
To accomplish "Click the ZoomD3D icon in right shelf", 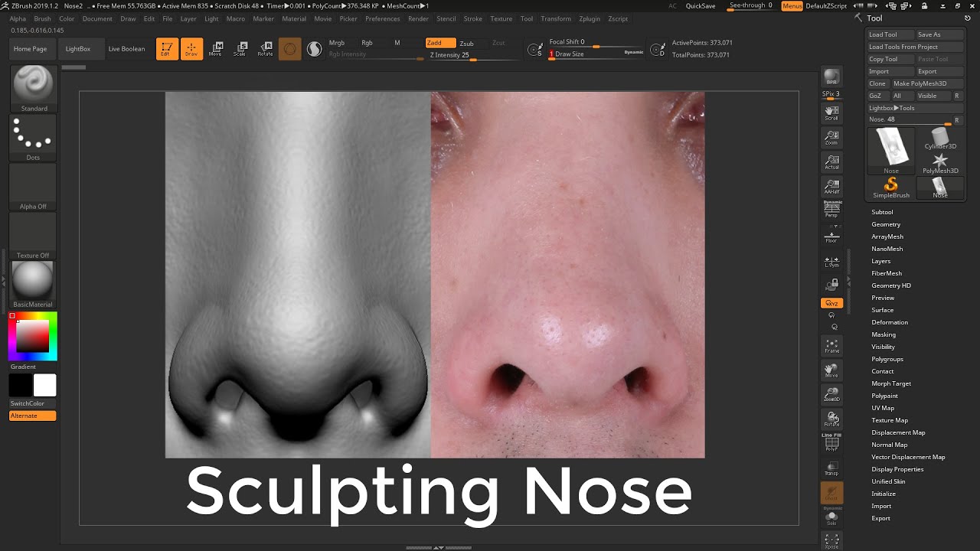I will (x=831, y=395).
